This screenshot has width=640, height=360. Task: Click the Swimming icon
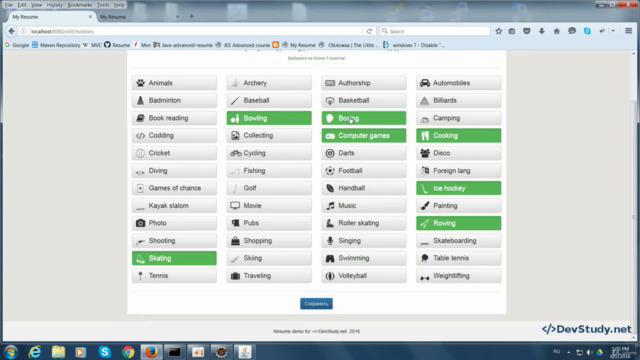coord(330,258)
